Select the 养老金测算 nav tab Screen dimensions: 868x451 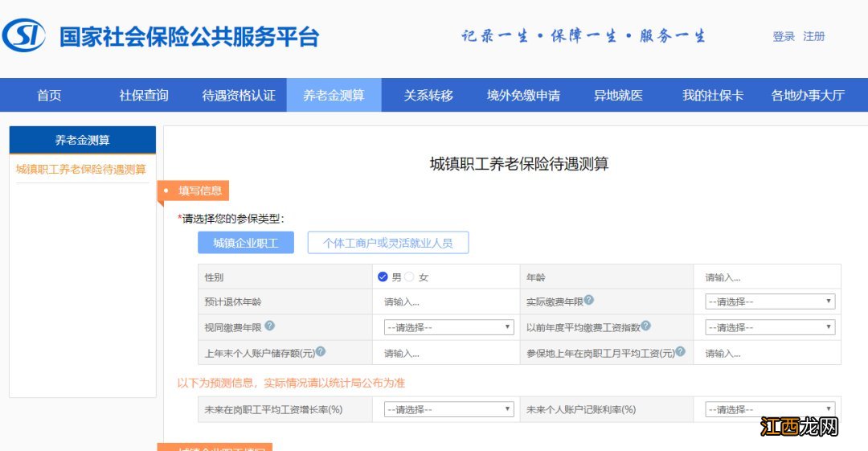[x=334, y=96]
